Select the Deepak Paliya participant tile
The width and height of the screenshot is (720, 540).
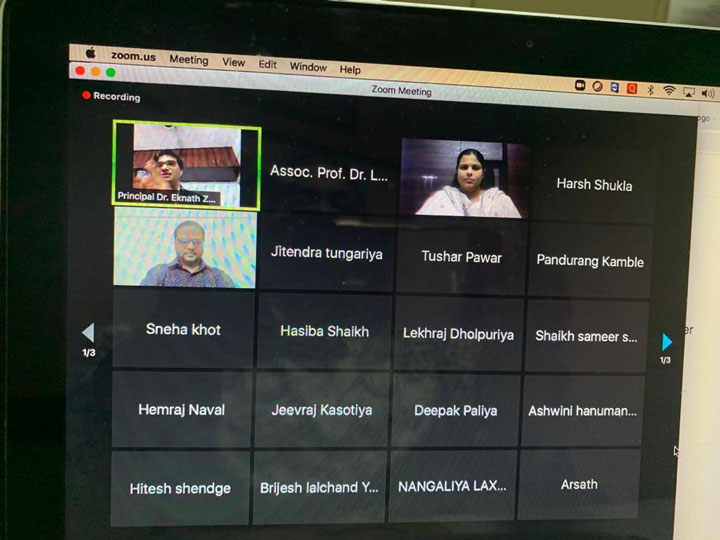pos(456,411)
